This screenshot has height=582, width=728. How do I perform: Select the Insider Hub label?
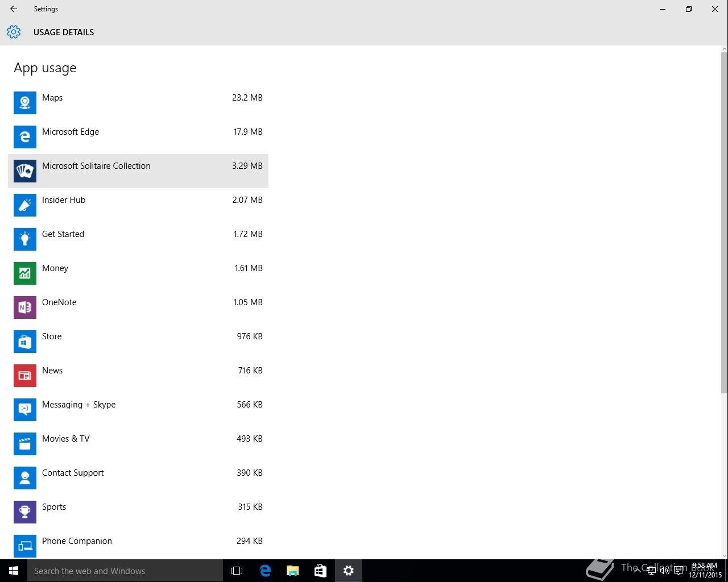click(x=64, y=200)
